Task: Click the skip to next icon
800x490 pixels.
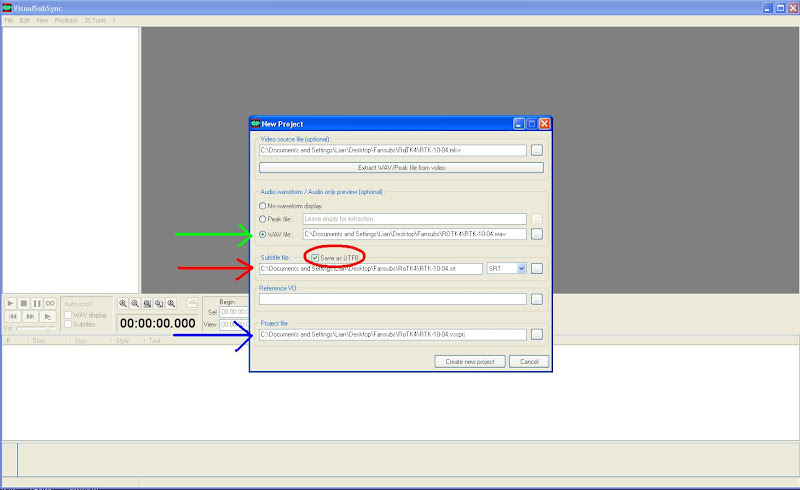Action: pos(30,316)
